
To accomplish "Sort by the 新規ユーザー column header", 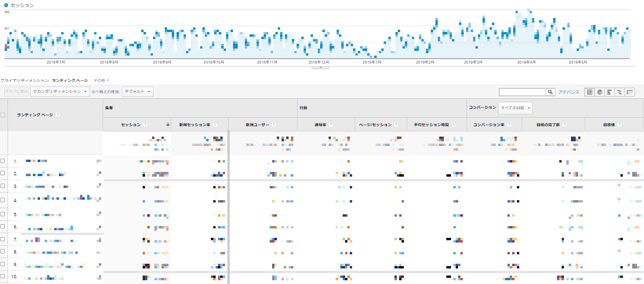I will [x=257, y=125].
